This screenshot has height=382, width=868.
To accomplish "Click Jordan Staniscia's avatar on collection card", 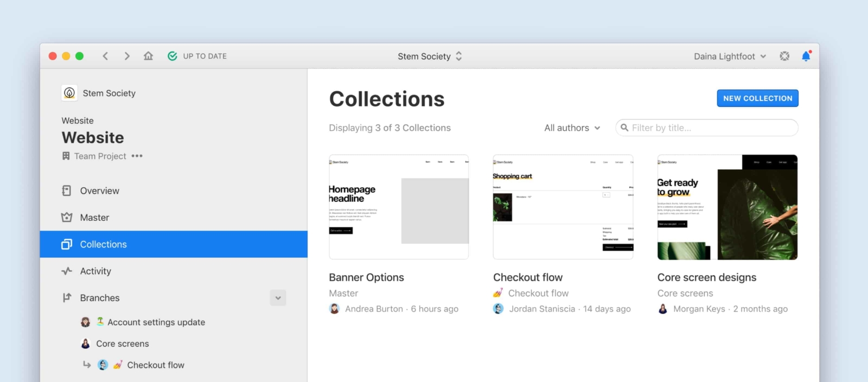I will (x=498, y=309).
